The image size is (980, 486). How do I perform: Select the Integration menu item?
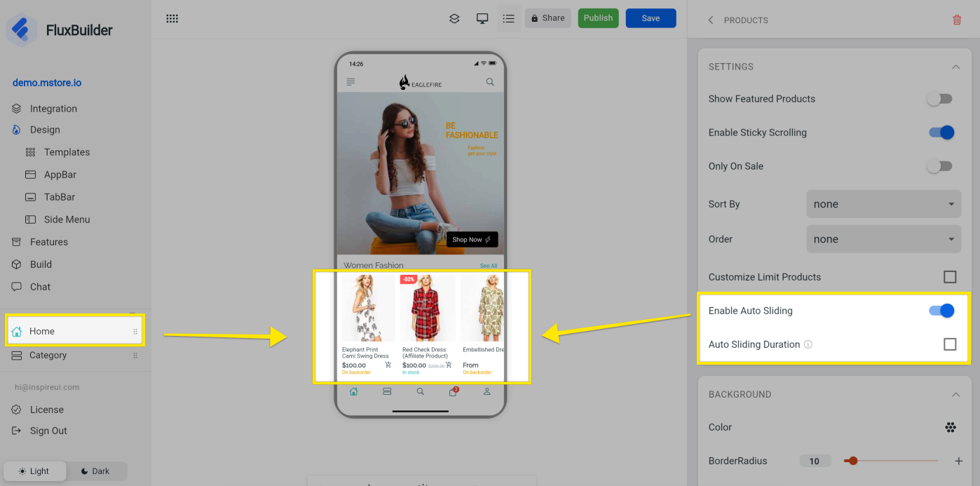click(53, 109)
